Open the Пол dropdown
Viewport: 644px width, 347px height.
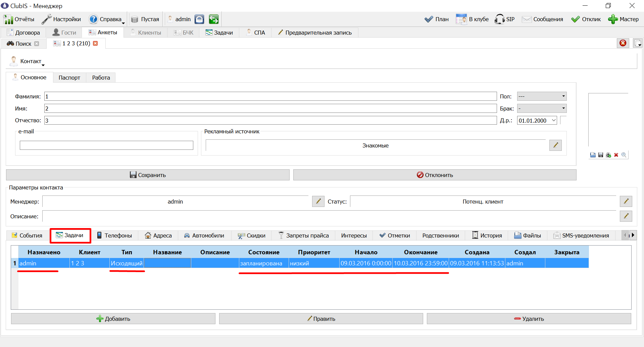[x=542, y=96]
